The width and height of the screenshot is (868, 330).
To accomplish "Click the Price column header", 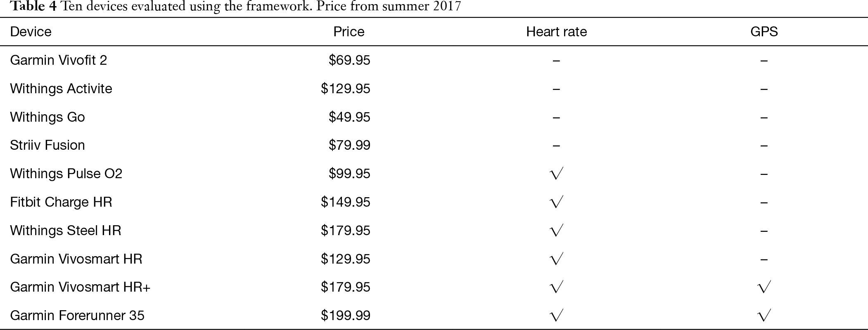I will click(x=349, y=32).
